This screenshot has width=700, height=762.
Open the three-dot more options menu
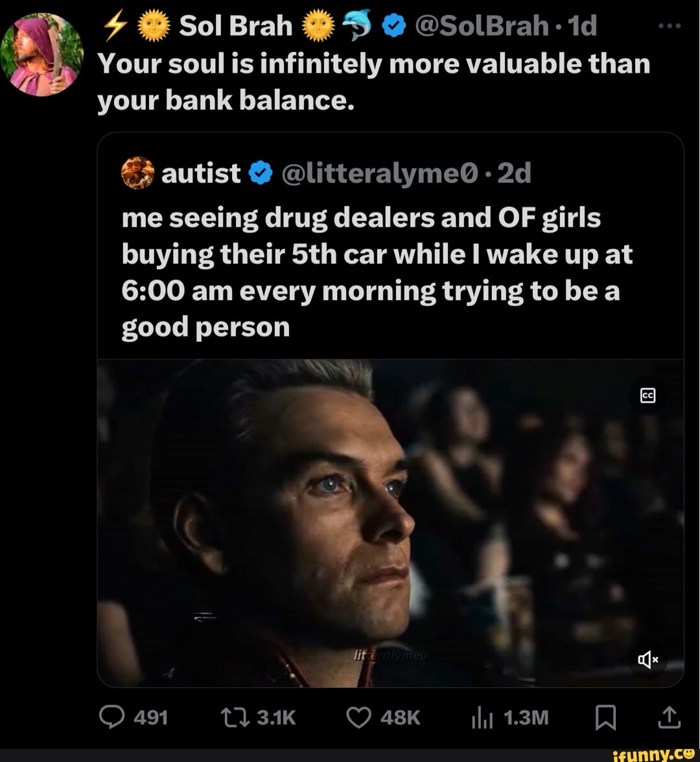[669, 27]
